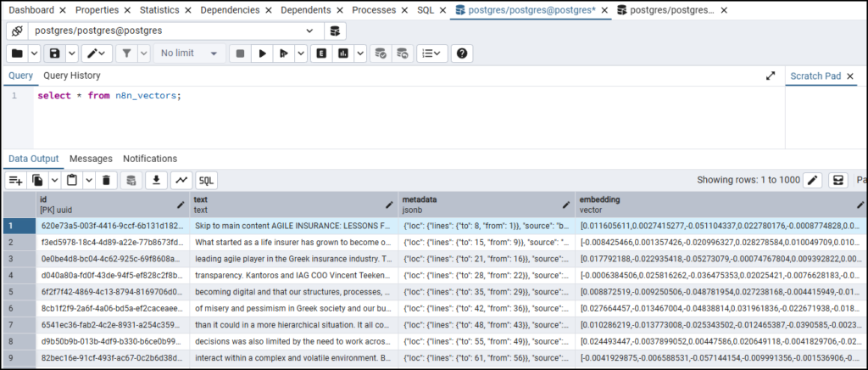Image resolution: width=868 pixels, height=370 pixels.
Task: Click the Copy rows icon
Action: point(37,180)
